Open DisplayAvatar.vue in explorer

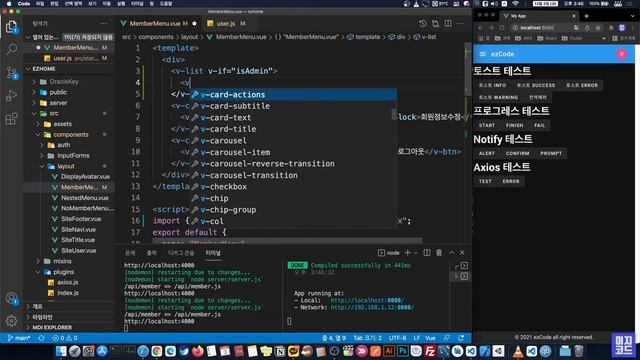pos(85,177)
